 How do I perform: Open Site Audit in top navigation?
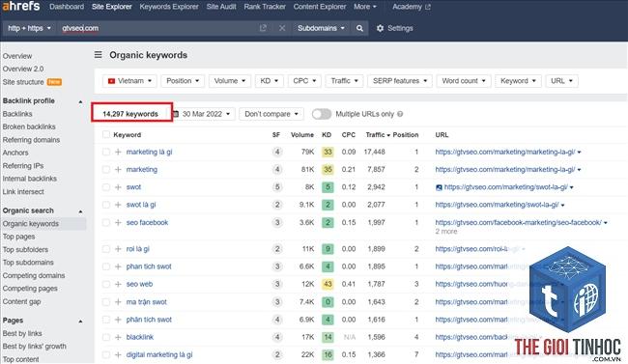(x=221, y=7)
